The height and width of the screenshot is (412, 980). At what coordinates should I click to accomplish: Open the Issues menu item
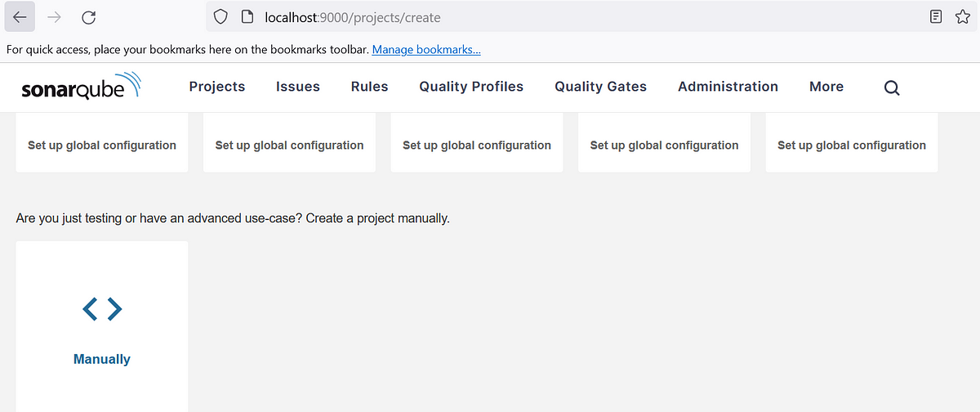click(298, 87)
